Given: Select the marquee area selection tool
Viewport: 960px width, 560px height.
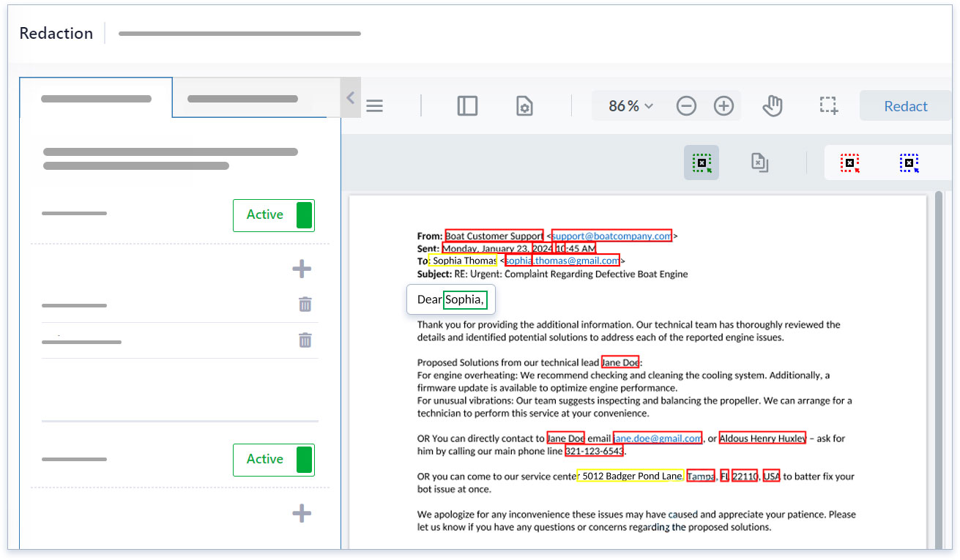Looking at the screenshot, I should click(x=829, y=105).
